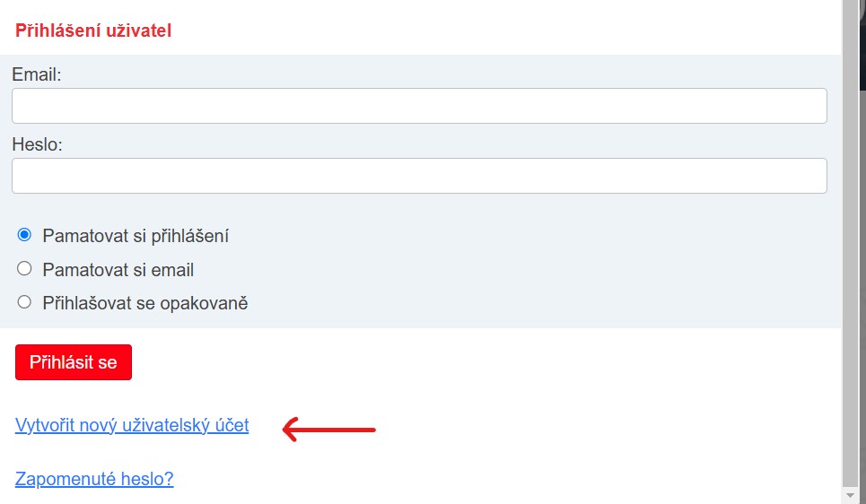Screen dimensions: 866x504
Task: Choose the "Pamatovat si email" radio button
Action: coord(24,269)
